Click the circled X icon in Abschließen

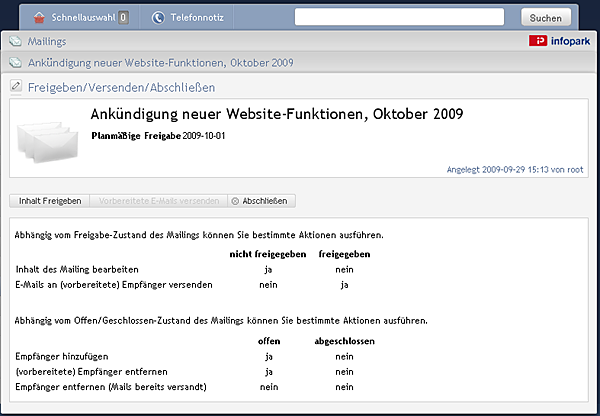235,201
